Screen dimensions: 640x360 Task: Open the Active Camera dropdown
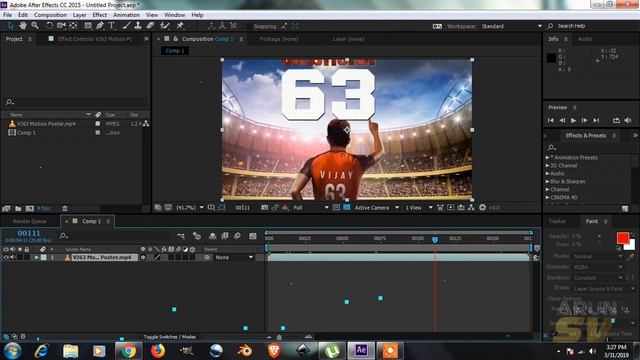(376, 208)
